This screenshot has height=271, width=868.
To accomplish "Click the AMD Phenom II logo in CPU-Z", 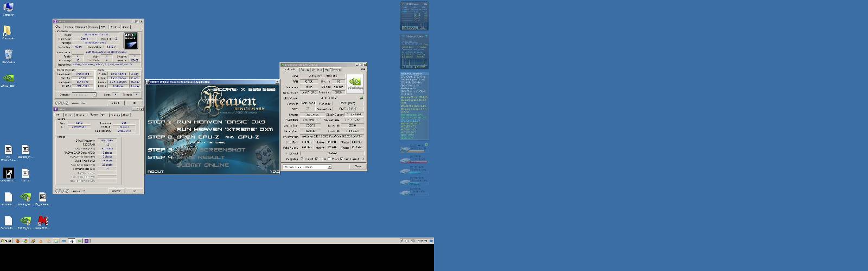I will 131,41.
